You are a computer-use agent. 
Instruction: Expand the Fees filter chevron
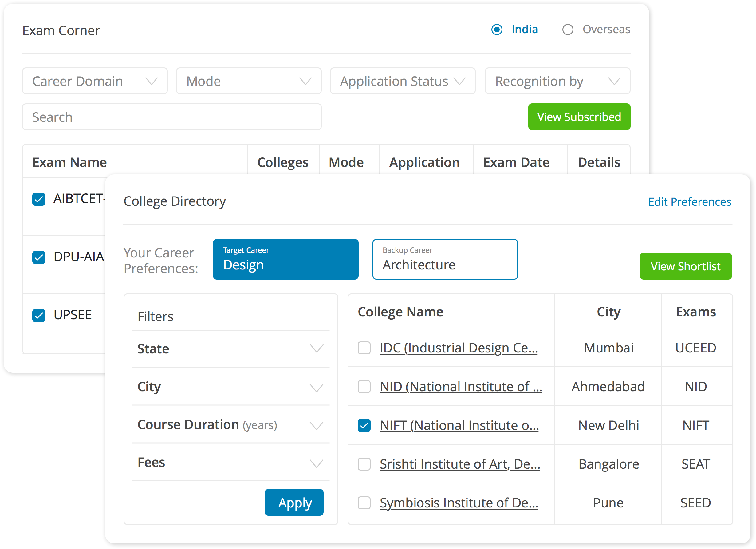click(x=316, y=463)
